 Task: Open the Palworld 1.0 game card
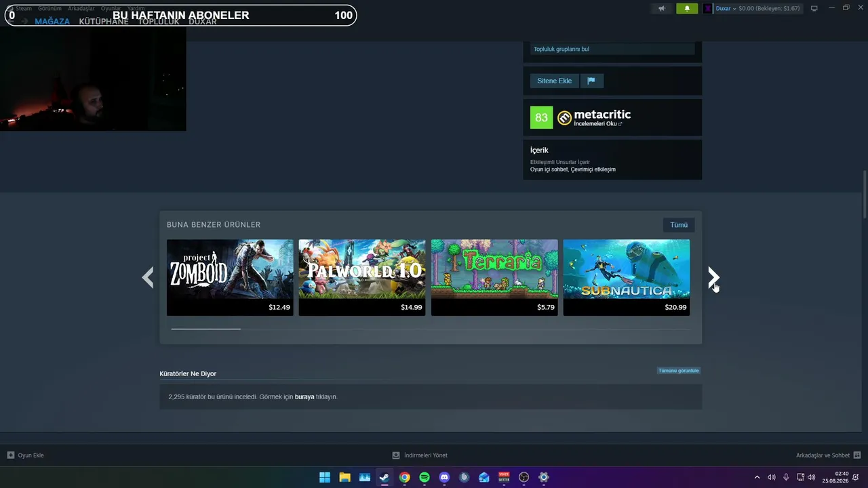362,277
